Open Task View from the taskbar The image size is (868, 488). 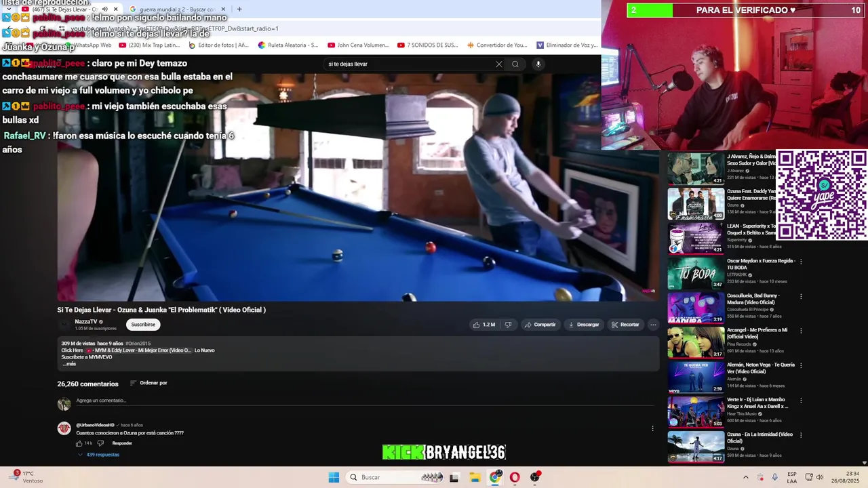coord(454,477)
